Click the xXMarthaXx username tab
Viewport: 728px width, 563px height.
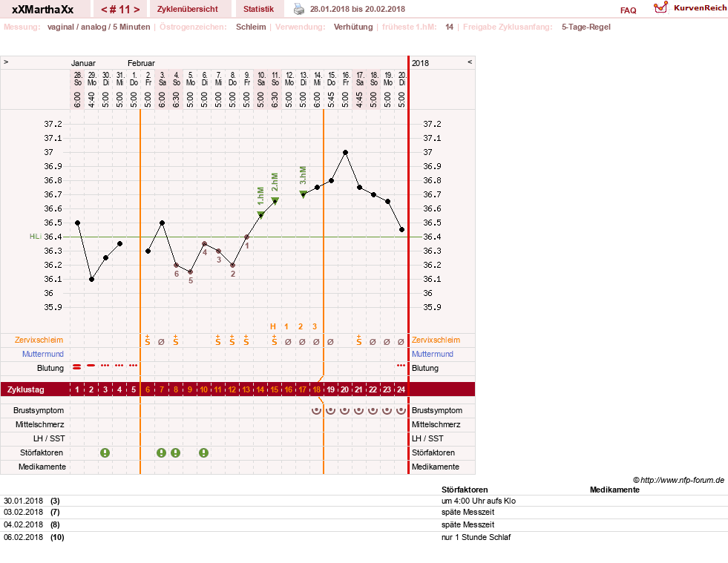pyautogui.click(x=43, y=10)
